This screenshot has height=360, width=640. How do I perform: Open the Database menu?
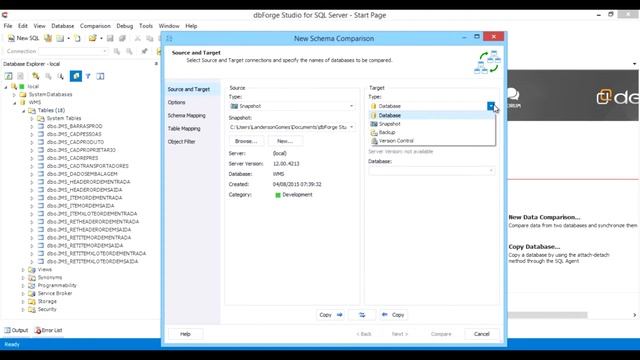(62, 26)
